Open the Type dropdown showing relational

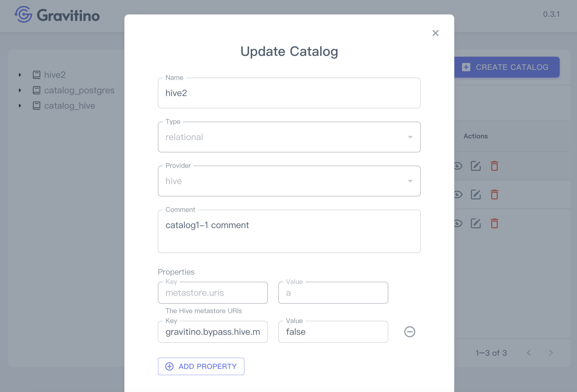coord(289,137)
